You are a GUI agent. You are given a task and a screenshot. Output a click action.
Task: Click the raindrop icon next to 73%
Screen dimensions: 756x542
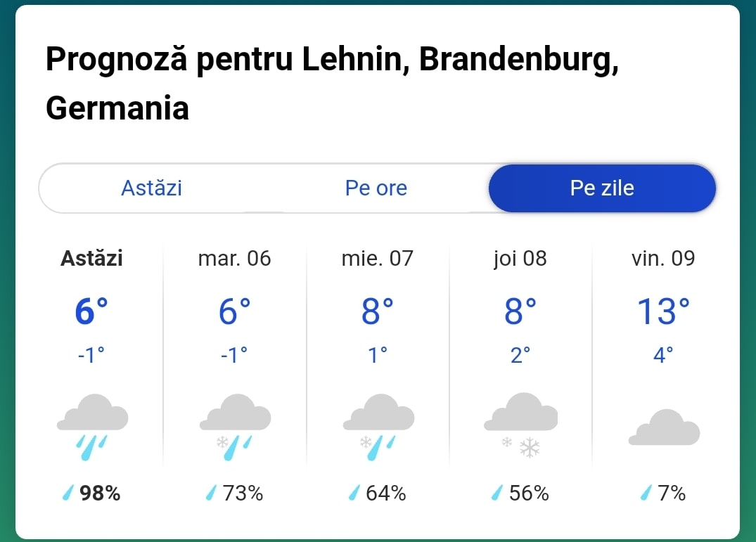[211, 493]
